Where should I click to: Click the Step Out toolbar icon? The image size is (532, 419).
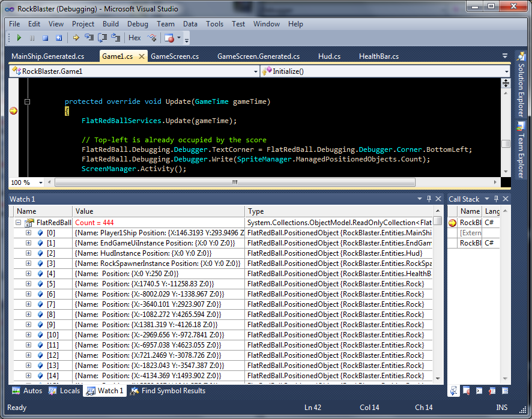pyautogui.click(x=116, y=38)
